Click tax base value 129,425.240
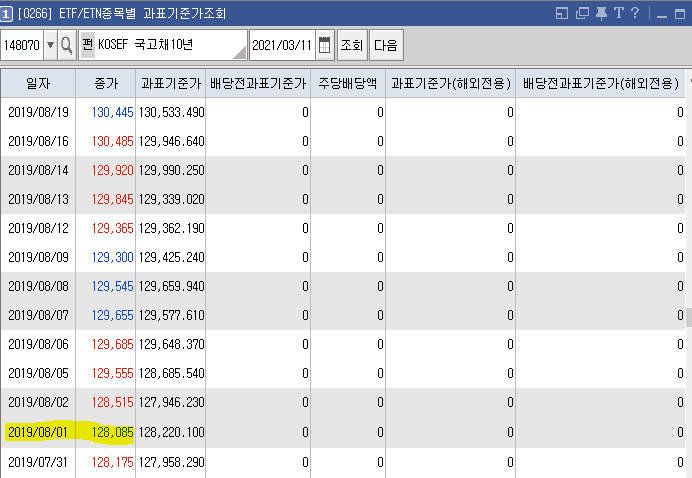 (x=171, y=257)
